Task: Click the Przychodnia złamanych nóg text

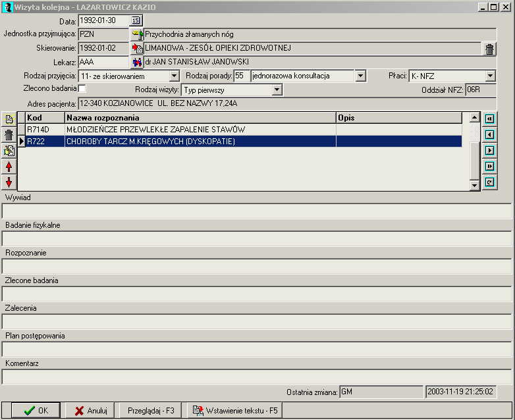Action: pos(189,34)
